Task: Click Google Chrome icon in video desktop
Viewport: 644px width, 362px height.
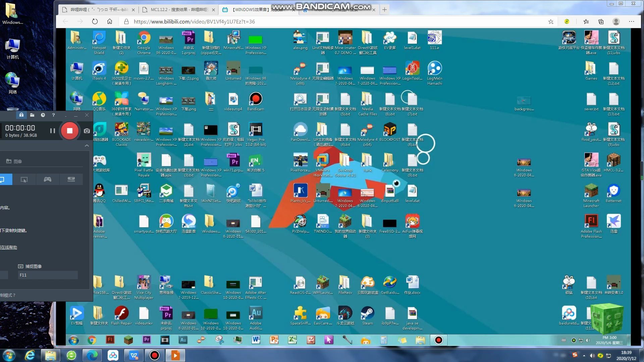Action: coord(144,43)
